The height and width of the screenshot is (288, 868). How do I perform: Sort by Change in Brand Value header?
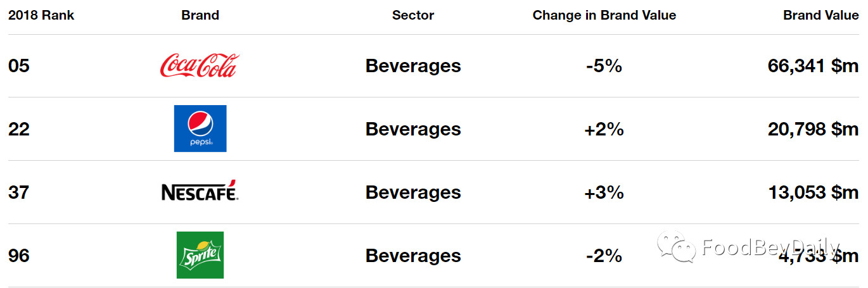(604, 15)
